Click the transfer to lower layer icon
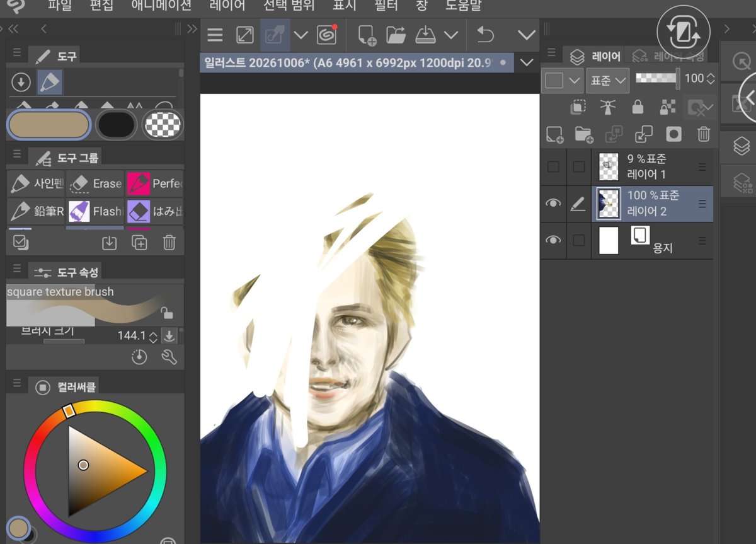Screen dimensions: 756x544 pos(614,134)
